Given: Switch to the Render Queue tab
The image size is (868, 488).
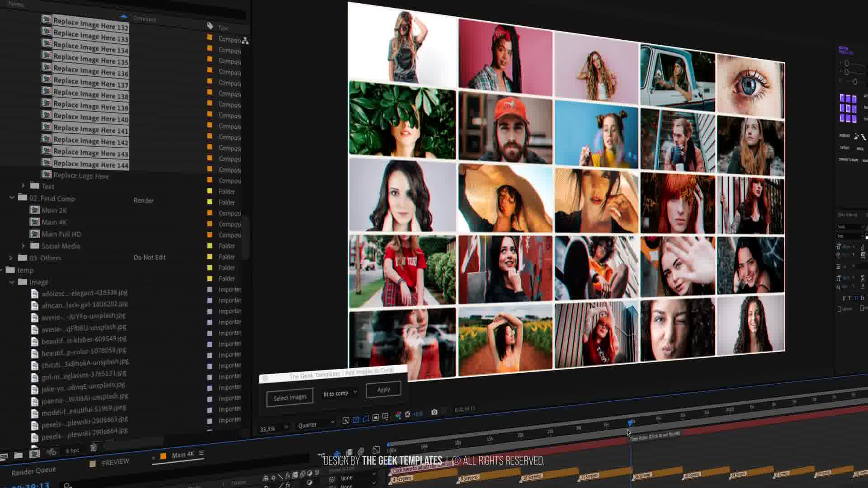Looking at the screenshot, I should 34,471.
